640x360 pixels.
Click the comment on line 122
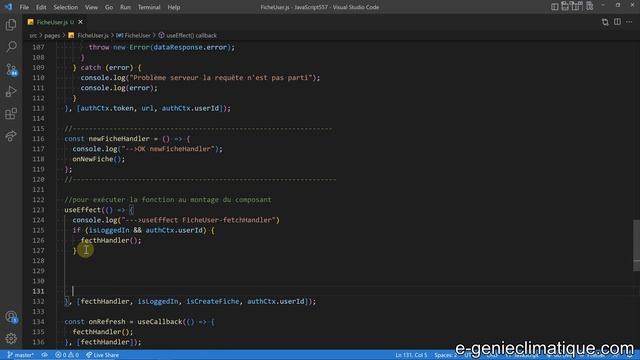[x=168, y=200]
